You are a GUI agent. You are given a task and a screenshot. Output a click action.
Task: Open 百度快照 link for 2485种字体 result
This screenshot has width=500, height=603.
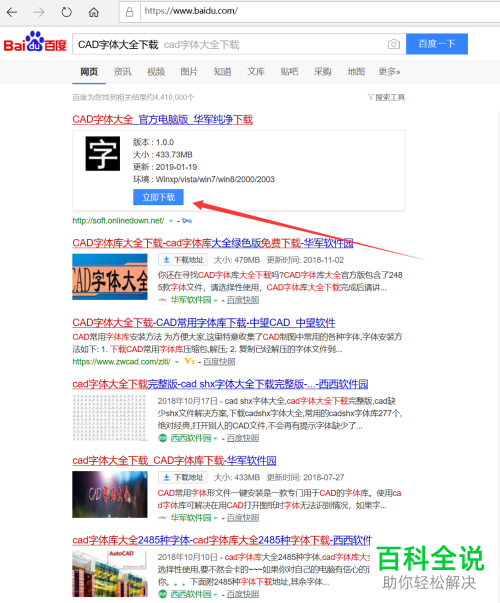[x=243, y=594]
